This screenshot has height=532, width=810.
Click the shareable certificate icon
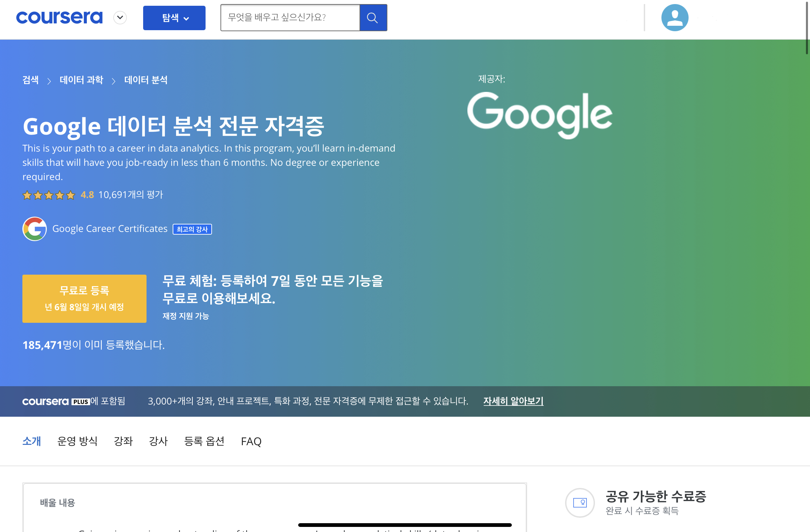(x=580, y=503)
